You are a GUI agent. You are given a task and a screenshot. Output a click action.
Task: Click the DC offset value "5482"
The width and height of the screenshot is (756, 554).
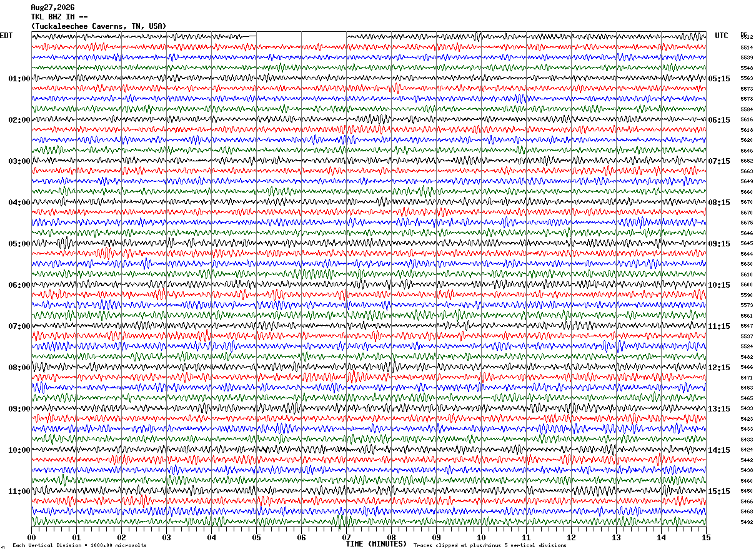pyautogui.click(x=747, y=357)
